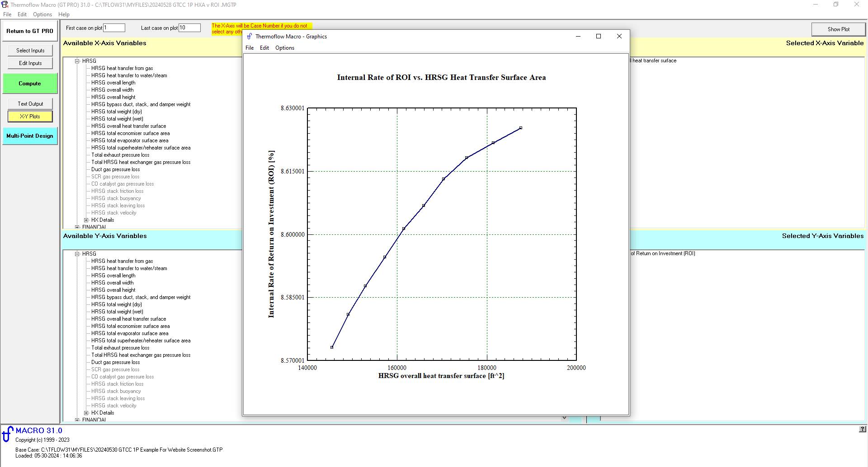Viewport: 868px width, 467px height.
Task: Select HRSG total evaporator surface area X-Axis item
Action: pos(130,140)
